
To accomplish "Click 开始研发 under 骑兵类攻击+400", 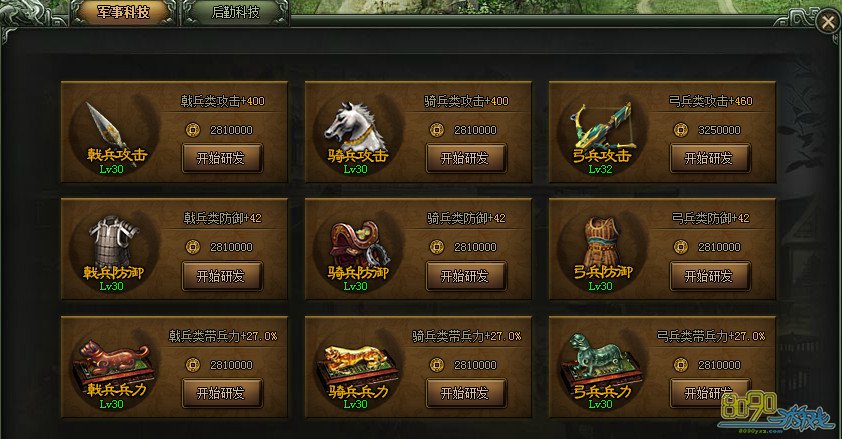I will pos(466,158).
